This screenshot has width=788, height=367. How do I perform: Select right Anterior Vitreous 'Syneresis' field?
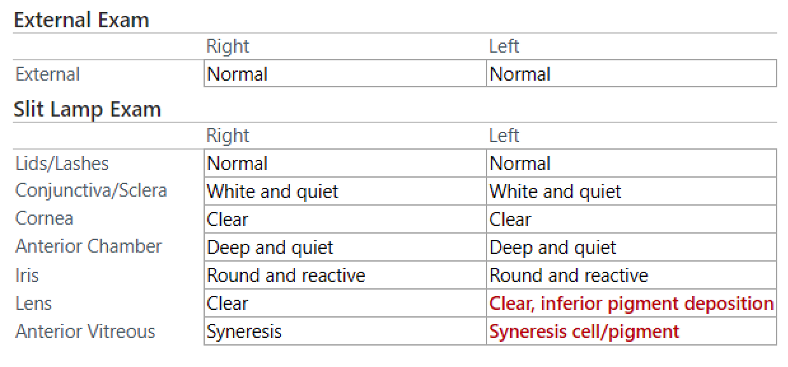(345, 331)
